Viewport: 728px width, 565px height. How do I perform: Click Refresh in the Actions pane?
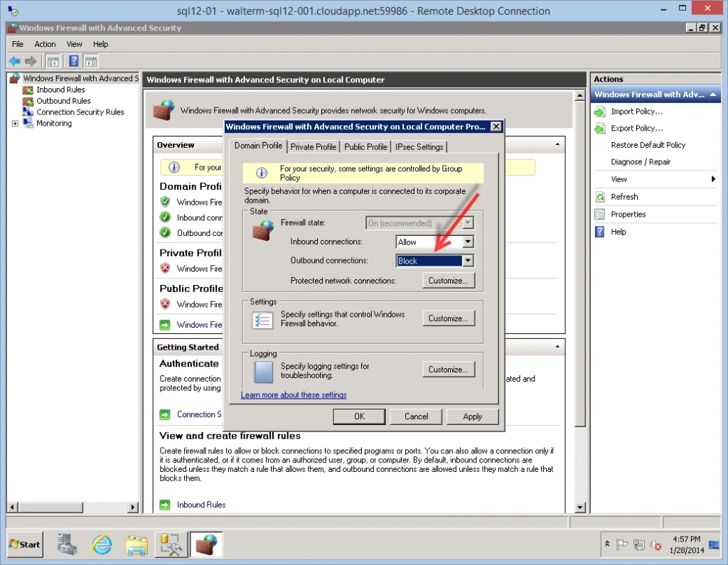(x=624, y=197)
